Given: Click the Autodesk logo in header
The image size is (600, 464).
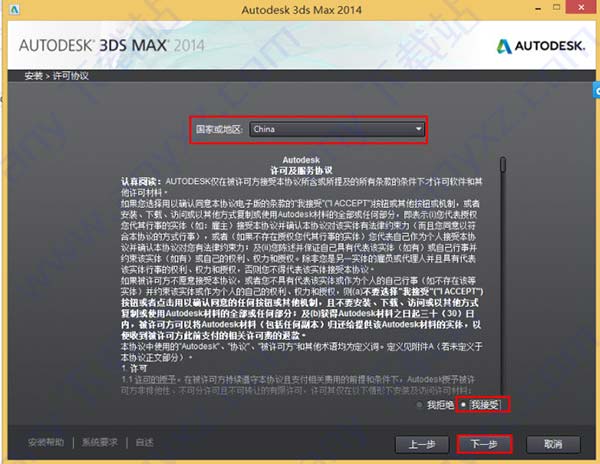Looking at the screenshot, I should point(541,46).
